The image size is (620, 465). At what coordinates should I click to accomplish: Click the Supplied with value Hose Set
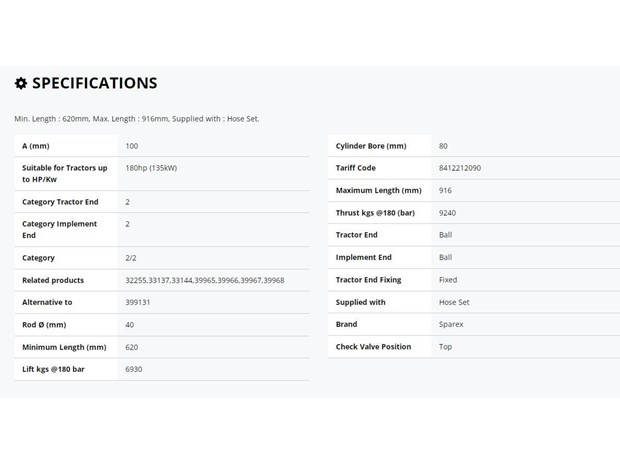pos(454,302)
